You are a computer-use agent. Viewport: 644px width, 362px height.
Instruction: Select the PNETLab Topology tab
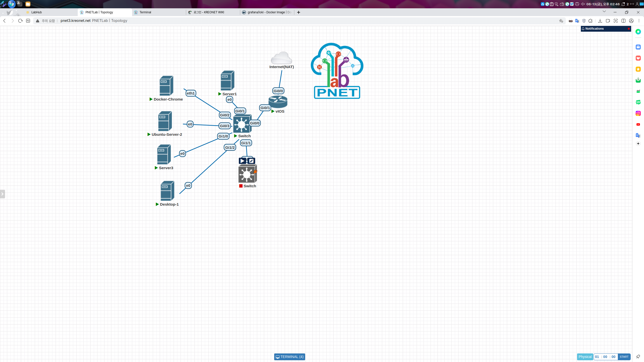tap(104, 12)
